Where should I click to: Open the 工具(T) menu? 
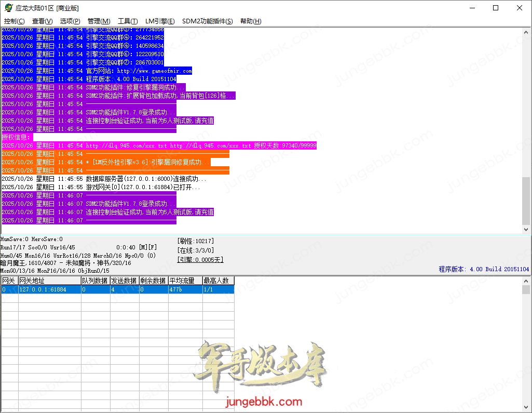128,21
